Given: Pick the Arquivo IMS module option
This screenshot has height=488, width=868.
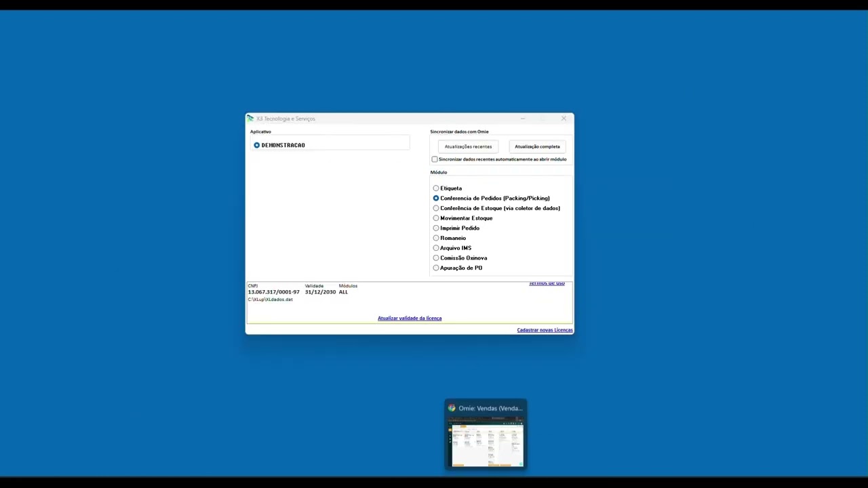Looking at the screenshot, I should (436, 248).
